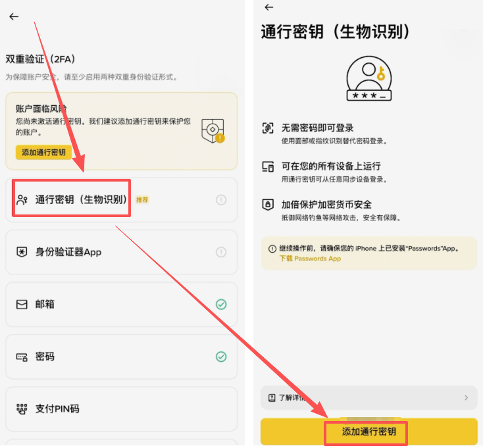Open the 身份验证器App row
The image size is (483, 448).
click(x=121, y=252)
